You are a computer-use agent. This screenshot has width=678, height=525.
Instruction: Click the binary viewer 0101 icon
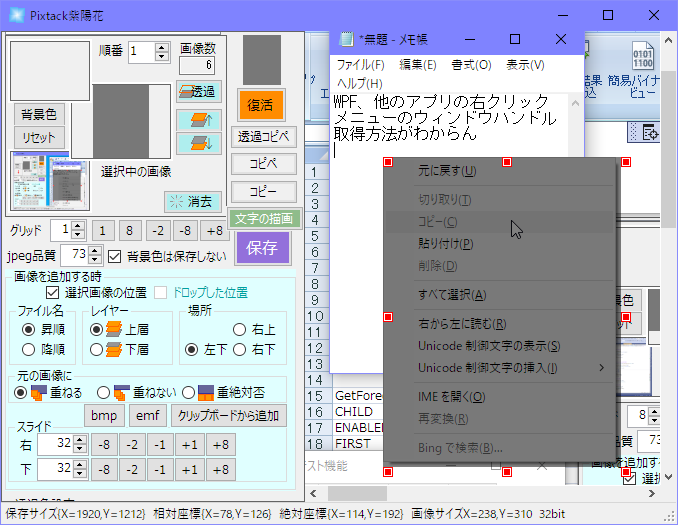(643, 55)
